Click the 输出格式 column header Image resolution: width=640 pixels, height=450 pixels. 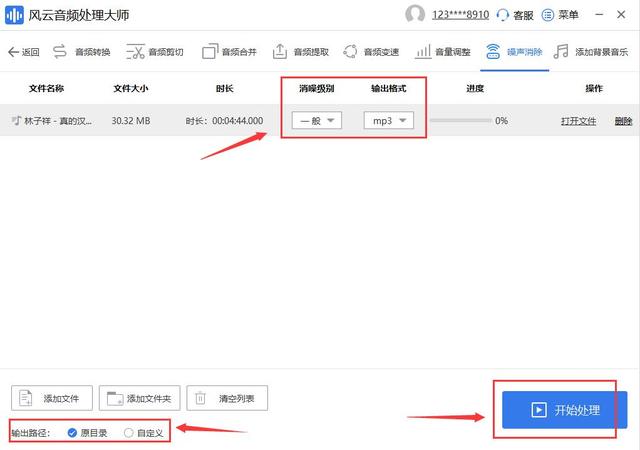(388, 88)
